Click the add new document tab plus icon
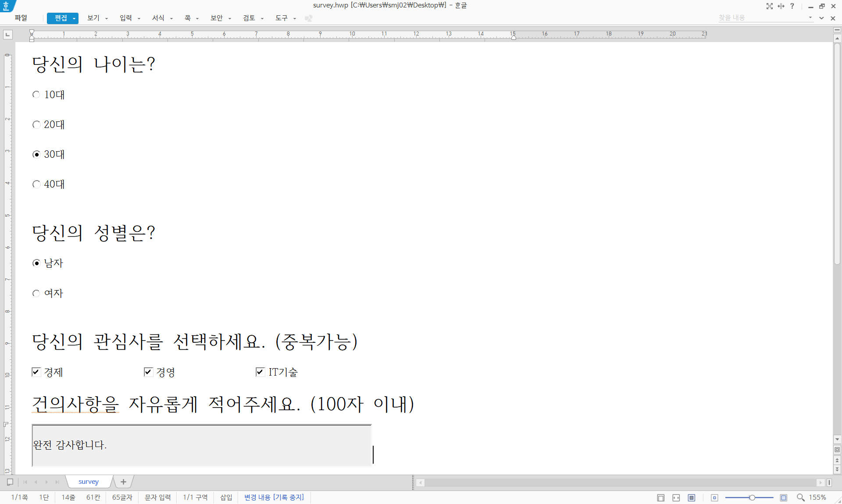This screenshot has height=504, width=842. (123, 482)
